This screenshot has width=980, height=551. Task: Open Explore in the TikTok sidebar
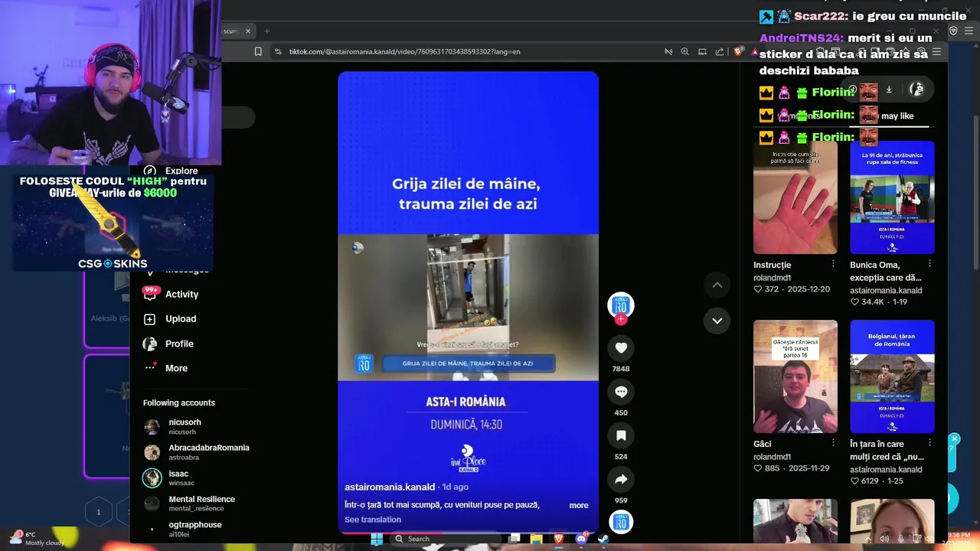coord(181,171)
